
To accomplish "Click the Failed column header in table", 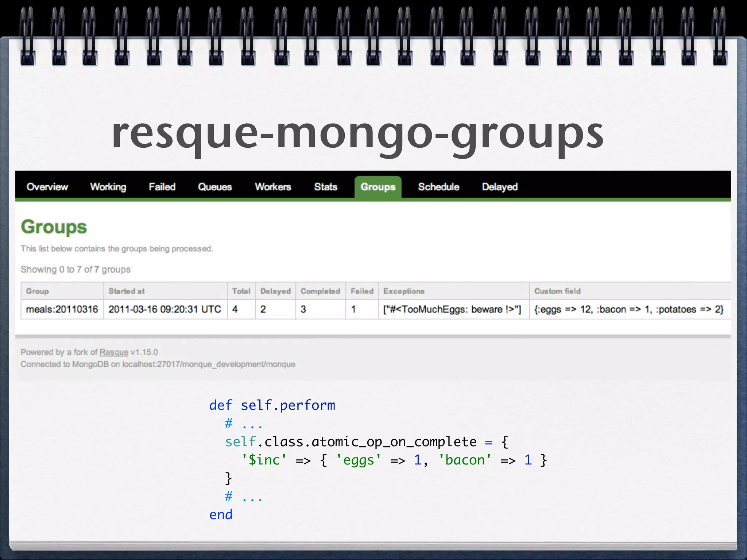I will 362,291.
